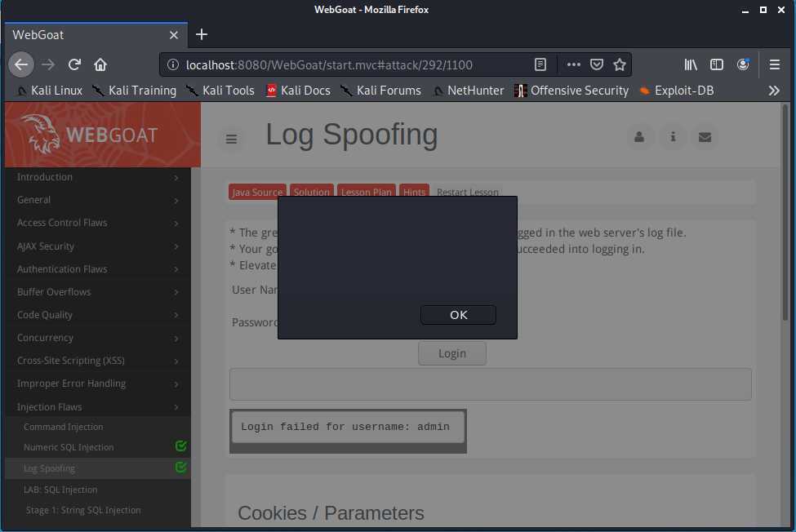Expand the Access Control Flaws category
This screenshot has height=532, width=796.
[98, 223]
